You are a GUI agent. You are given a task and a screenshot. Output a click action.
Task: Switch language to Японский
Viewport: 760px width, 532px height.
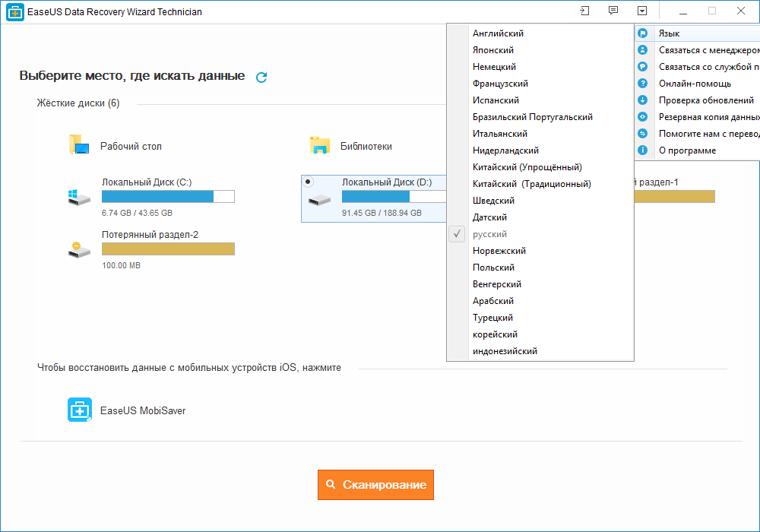pos(540,50)
